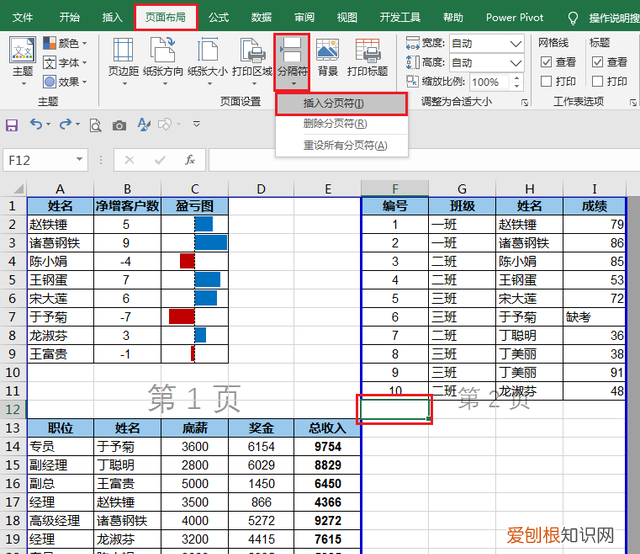The image size is (640, 554).
Task: Select cell containing 诸葛钢铁 in column A
Action: [60, 243]
